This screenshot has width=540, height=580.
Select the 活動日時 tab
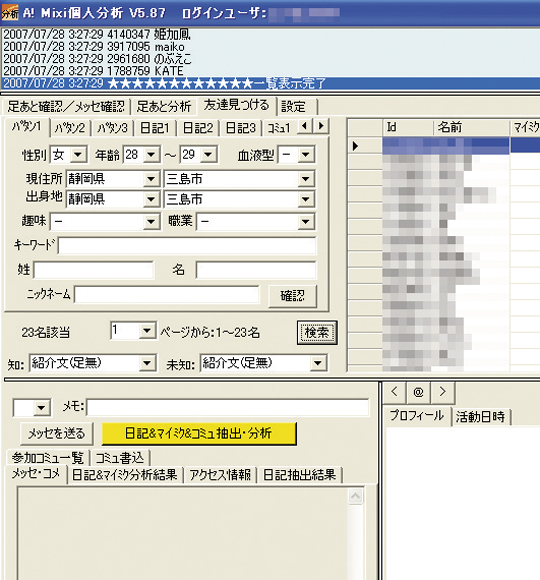480,417
